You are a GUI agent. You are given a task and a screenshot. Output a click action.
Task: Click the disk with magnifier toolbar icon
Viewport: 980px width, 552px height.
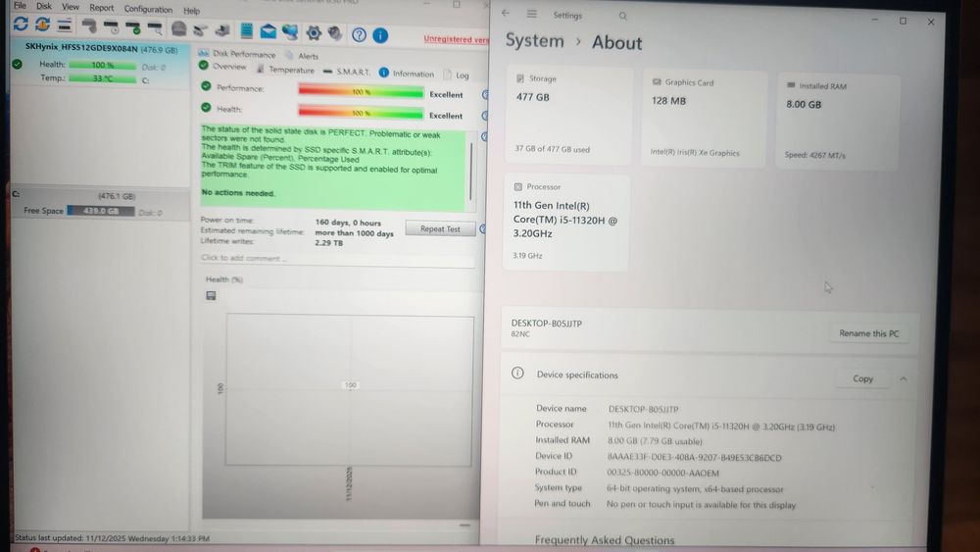coord(155,28)
